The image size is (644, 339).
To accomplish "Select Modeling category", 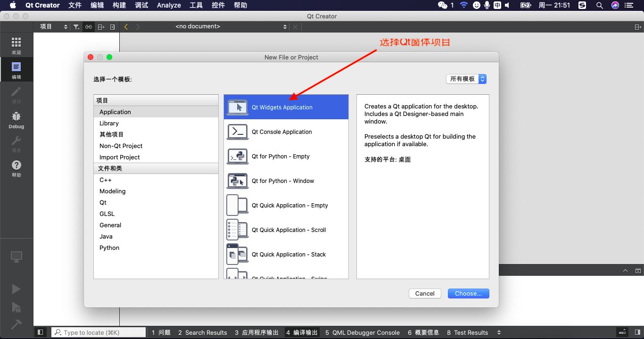I will point(156,191).
